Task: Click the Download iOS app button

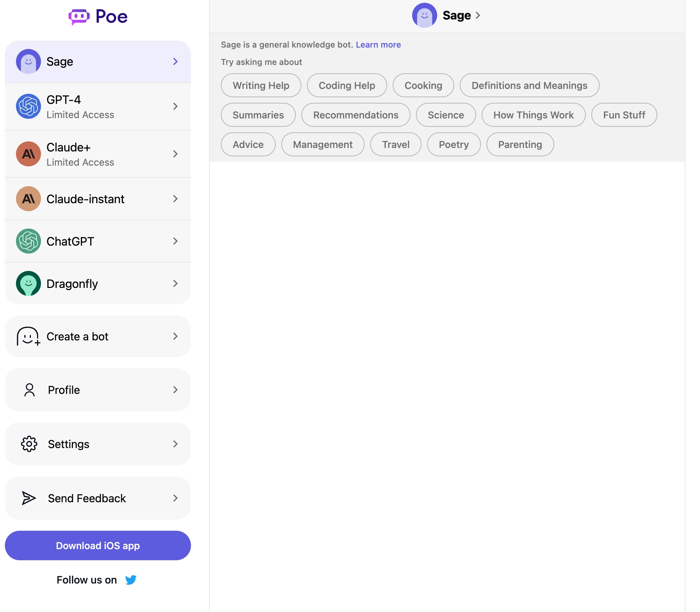Action: click(98, 545)
